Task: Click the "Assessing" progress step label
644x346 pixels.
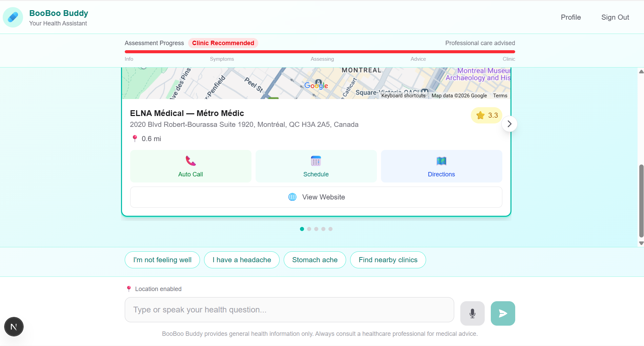Action: (x=322, y=59)
